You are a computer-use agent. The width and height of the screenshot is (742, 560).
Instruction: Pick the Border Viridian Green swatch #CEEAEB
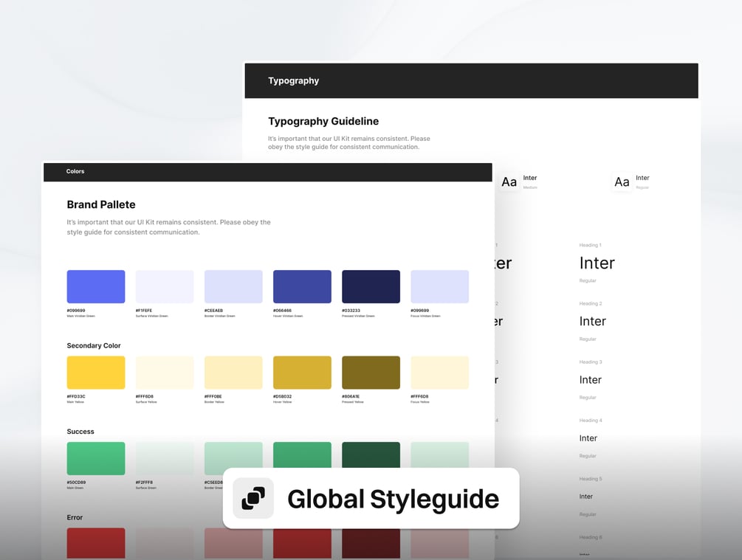233,286
